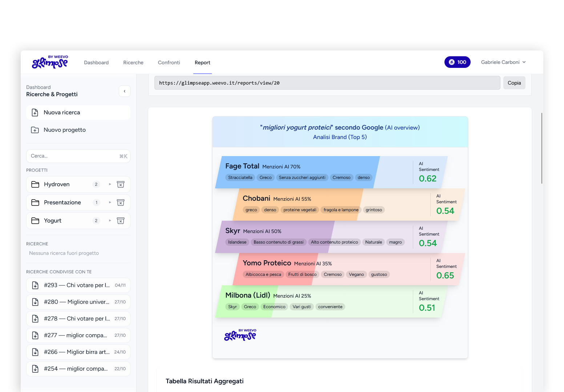
Task: Click the Nuova ricerca document icon
Action: pos(35,113)
